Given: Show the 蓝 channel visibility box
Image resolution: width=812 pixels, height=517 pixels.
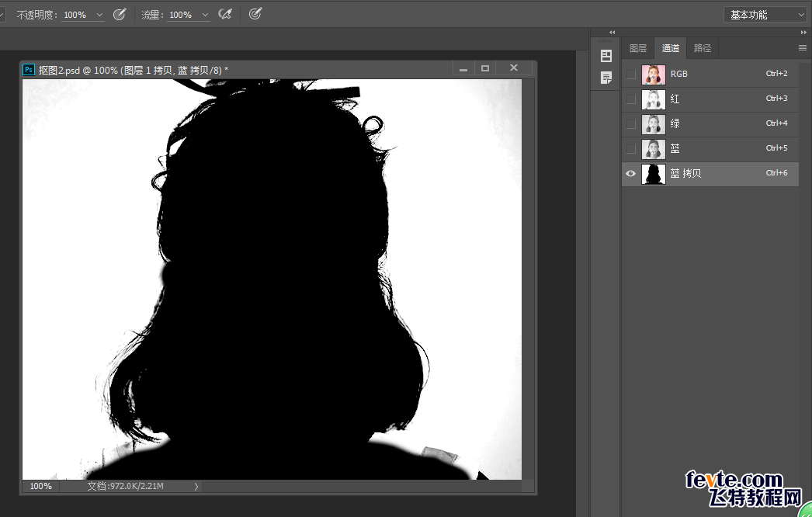Looking at the screenshot, I should click(x=631, y=149).
